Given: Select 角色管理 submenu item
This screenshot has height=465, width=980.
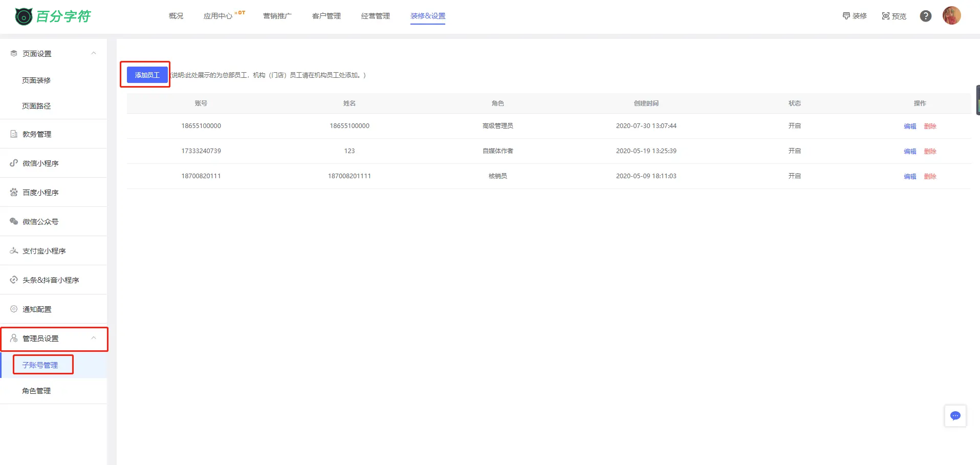Looking at the screenshot, I should coord(36,391).
